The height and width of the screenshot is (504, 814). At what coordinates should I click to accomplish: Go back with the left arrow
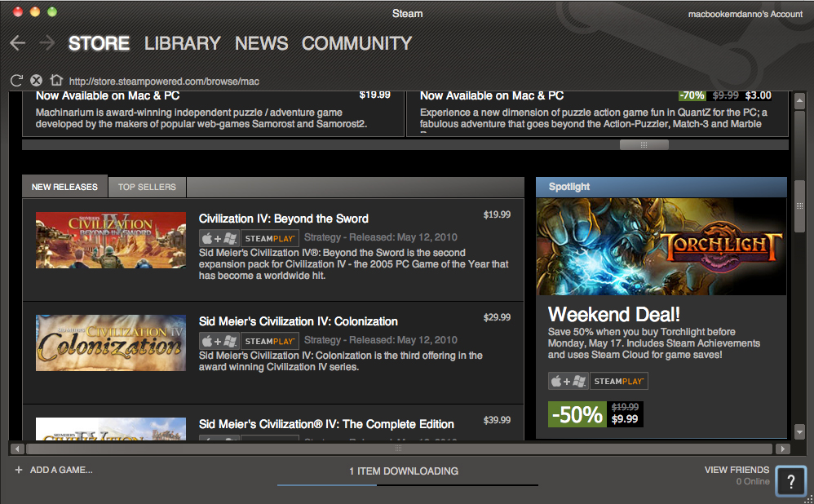tap(18, 43)
